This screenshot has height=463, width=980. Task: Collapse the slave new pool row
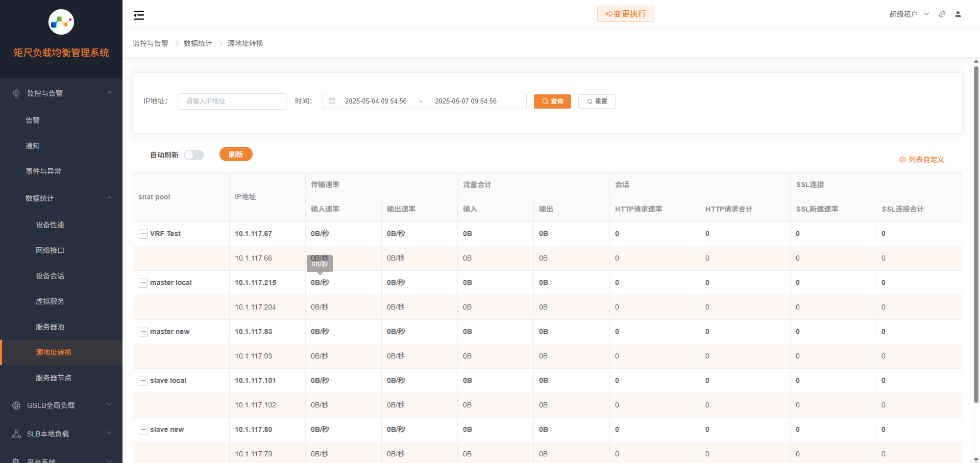pos(143,430)
